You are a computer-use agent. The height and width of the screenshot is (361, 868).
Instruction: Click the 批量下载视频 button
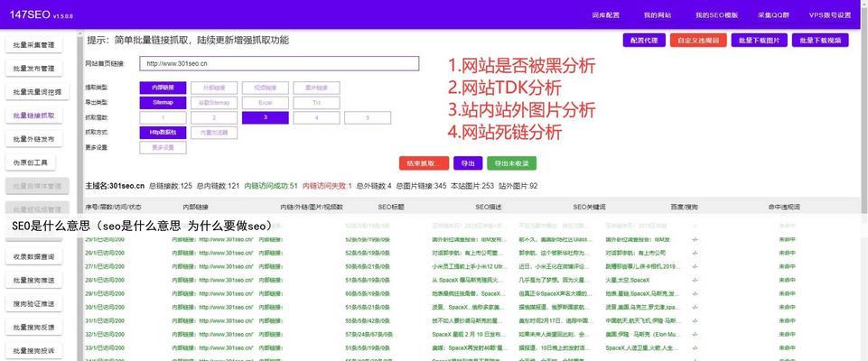(x=820, y=41)
